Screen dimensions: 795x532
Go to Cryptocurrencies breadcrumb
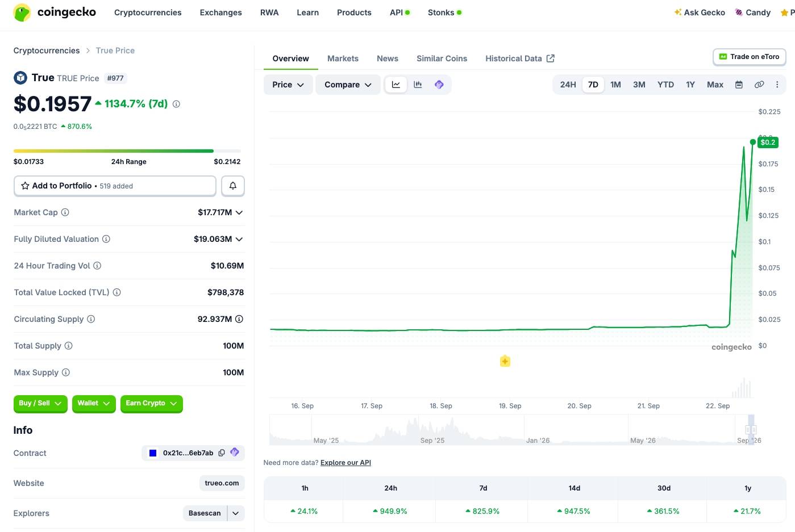point(47,51)
